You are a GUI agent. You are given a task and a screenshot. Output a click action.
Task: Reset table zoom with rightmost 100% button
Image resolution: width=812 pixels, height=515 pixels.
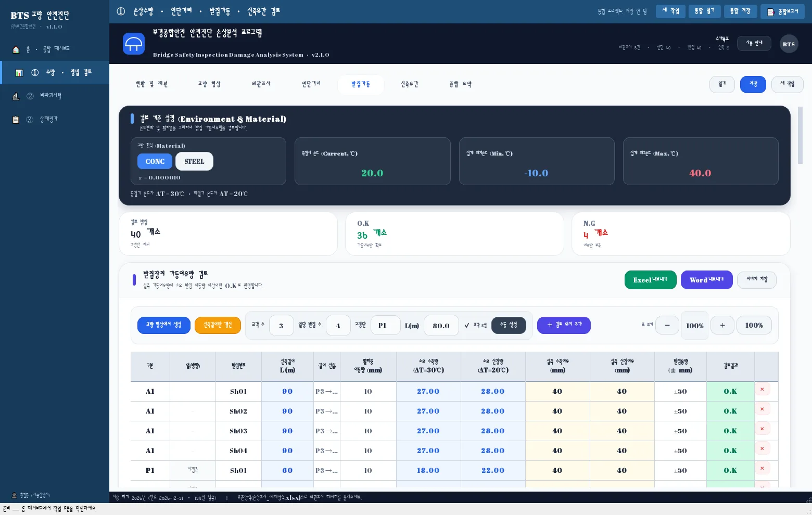click(x=754, y=325)
